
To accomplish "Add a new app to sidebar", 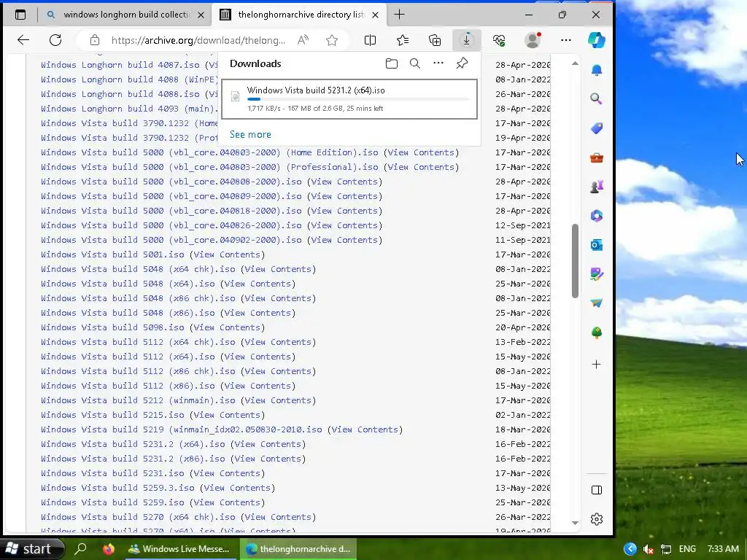I will point(597,365).
